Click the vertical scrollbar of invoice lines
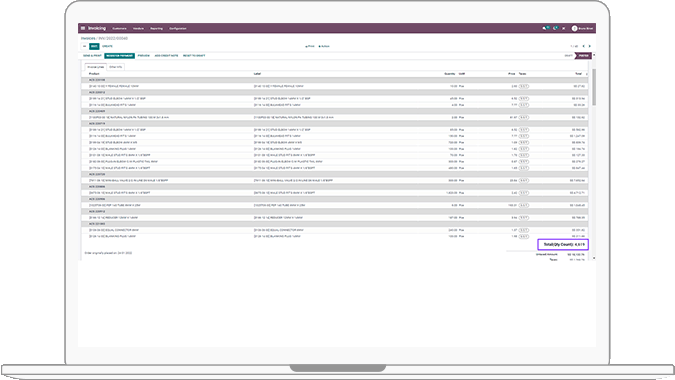This screenshot has width=675, height=380. 594,87
